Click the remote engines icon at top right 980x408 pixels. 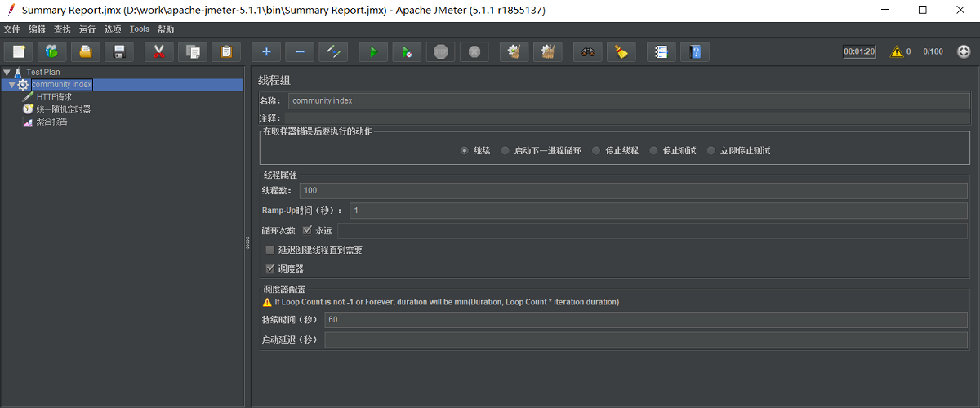[964, 51]
